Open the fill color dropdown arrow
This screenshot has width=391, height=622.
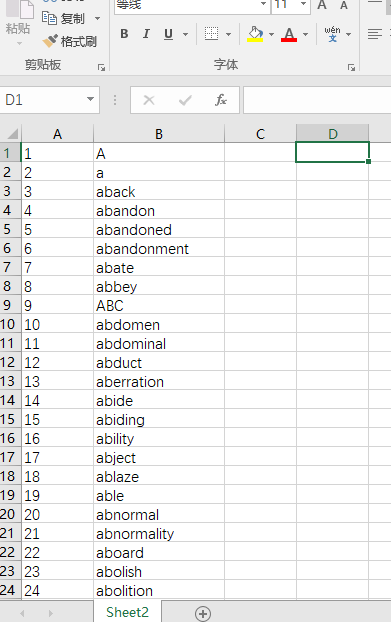271,35
